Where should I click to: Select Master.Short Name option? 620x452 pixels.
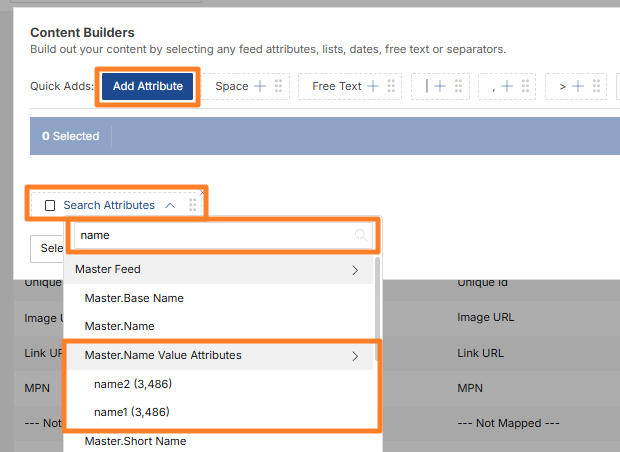point(135,441)
